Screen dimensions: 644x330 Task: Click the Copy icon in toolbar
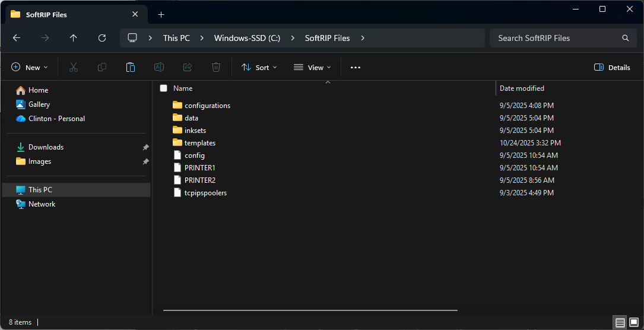click(x=102, y=68)
